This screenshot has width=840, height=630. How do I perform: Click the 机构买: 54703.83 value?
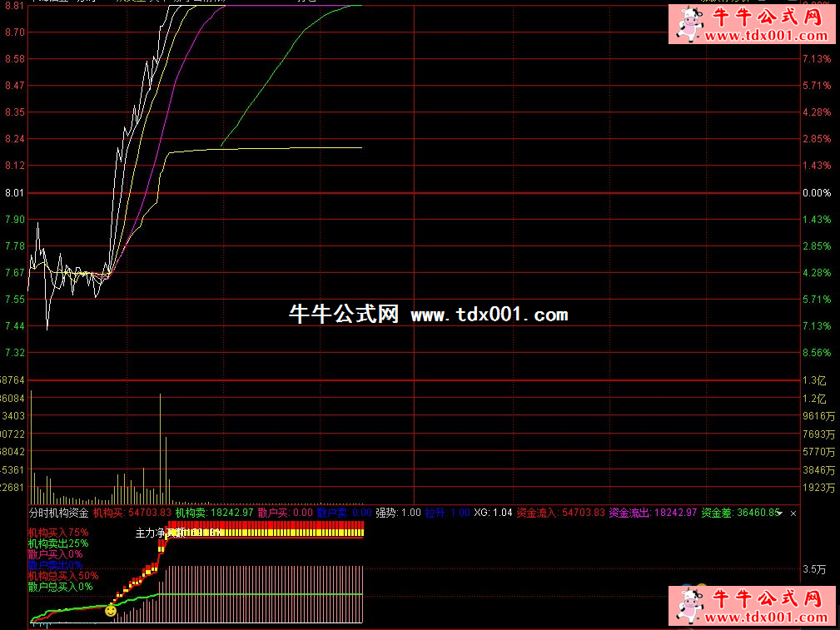(132, 513)
